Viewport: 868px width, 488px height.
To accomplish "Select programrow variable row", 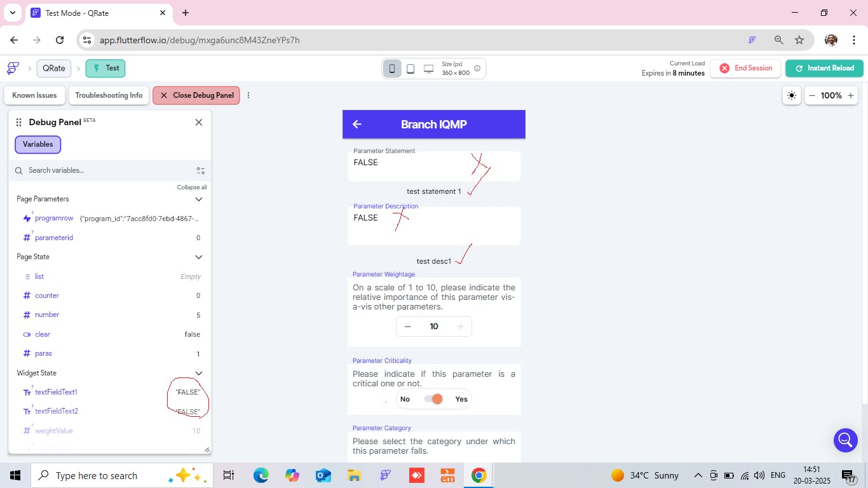I will pos(109,218).
